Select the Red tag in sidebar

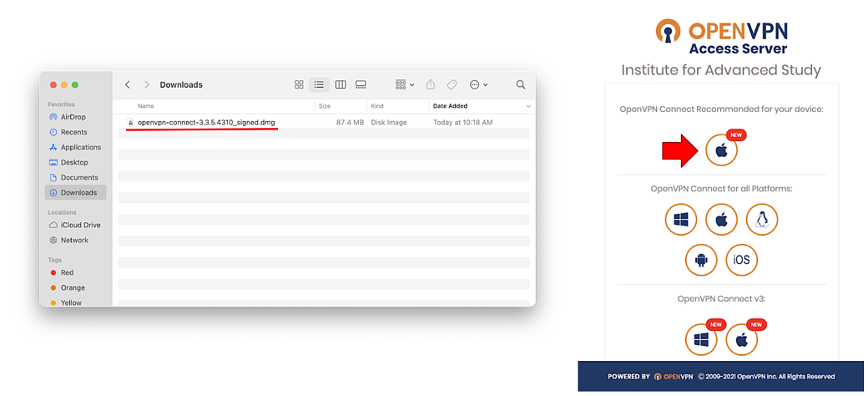67,272
